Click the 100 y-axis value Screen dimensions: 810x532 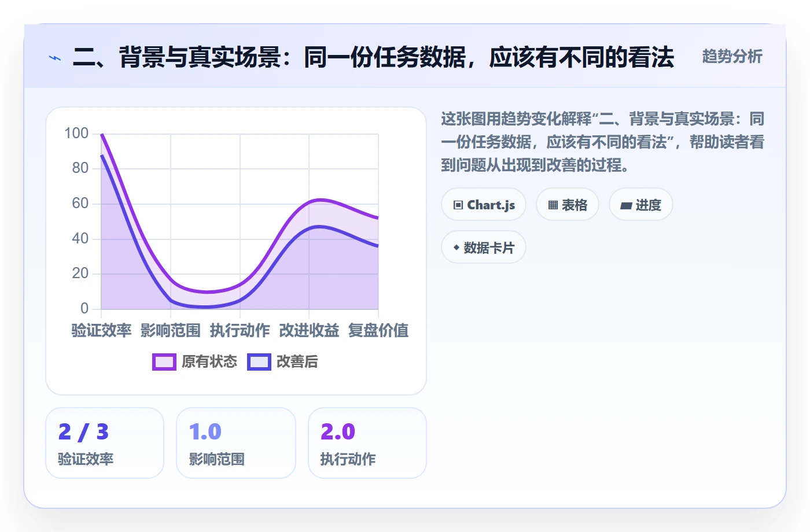[76, 134]
